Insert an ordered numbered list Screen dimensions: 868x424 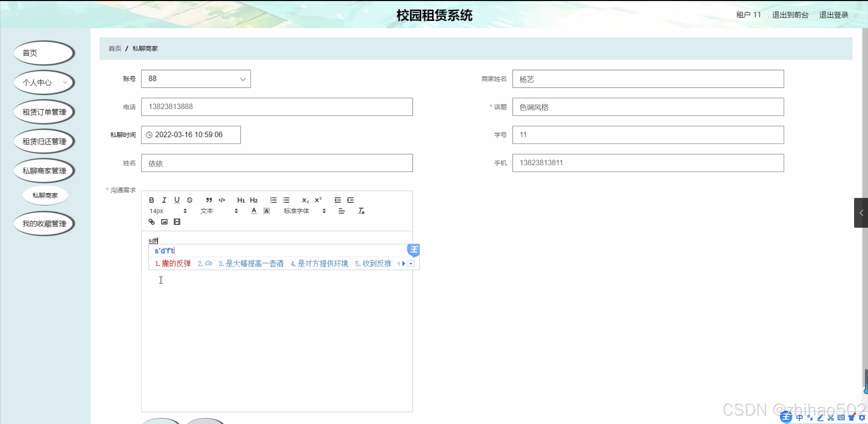[273, 200]
